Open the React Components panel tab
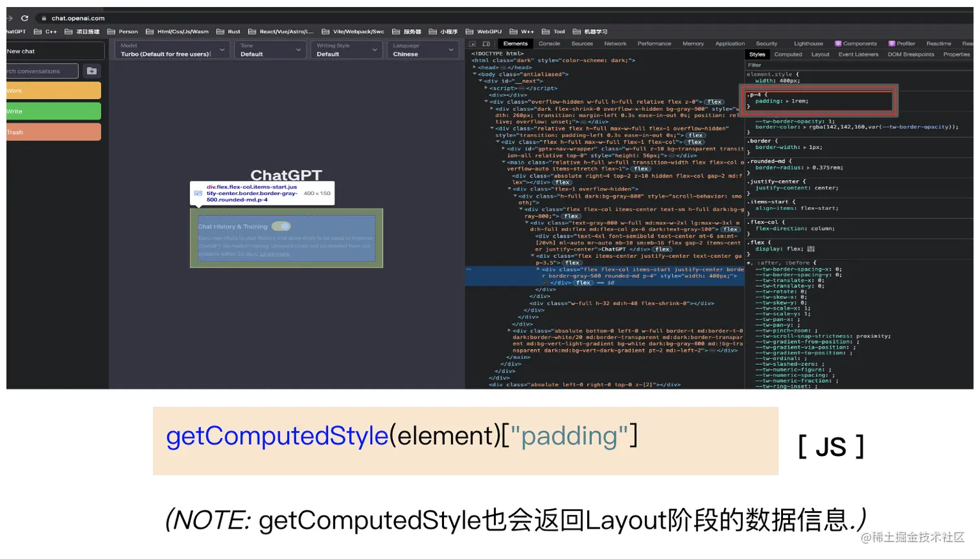Viewport: 980px width, 559px height. point(856,43)
